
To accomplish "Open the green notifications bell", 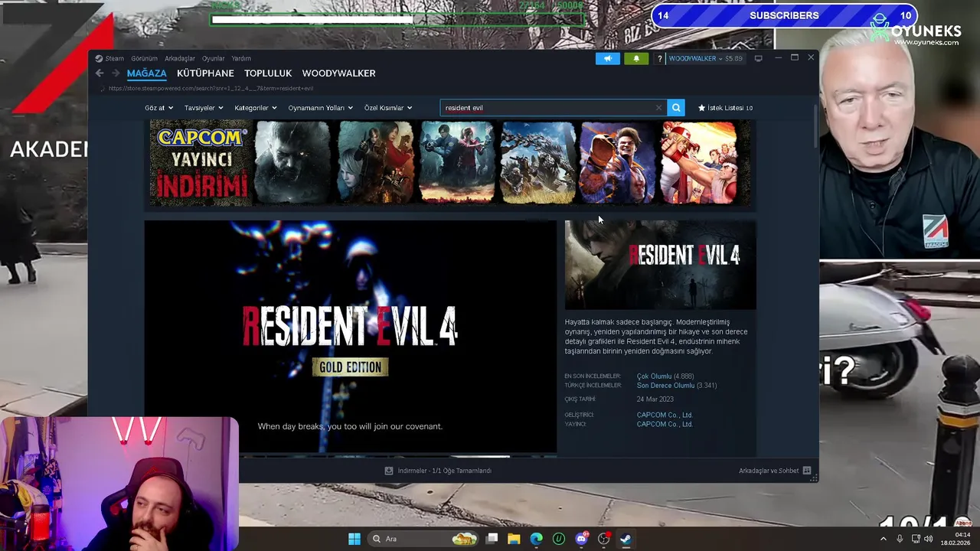I will tap(636, 58).
